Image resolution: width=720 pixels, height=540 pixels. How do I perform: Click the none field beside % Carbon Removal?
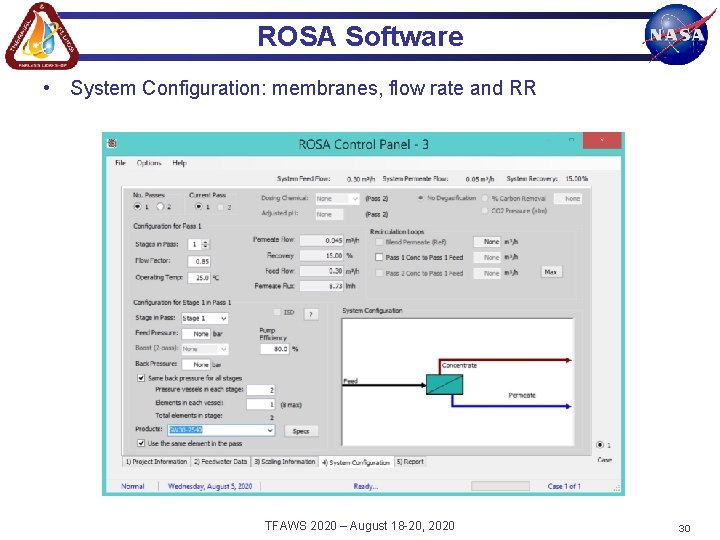[x=568, y=198]
